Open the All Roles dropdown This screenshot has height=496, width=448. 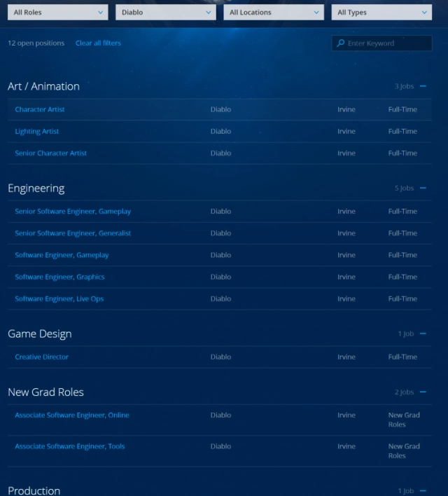(58, 12)
